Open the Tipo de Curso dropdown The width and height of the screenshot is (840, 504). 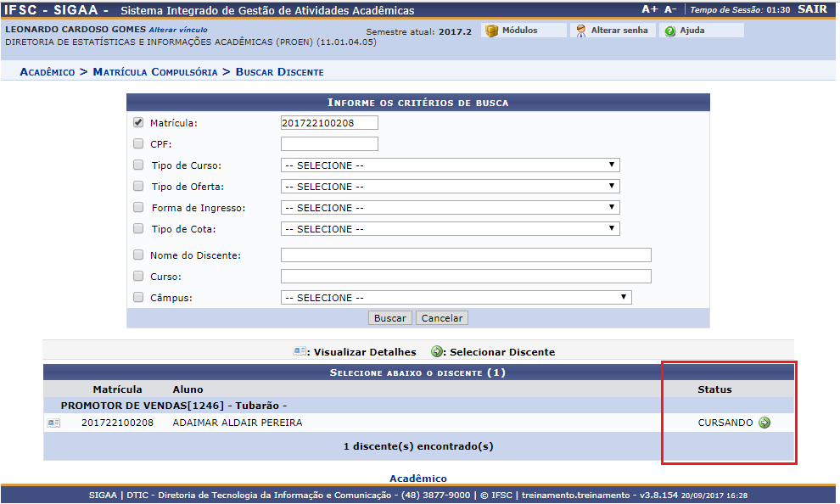point(450,165)
